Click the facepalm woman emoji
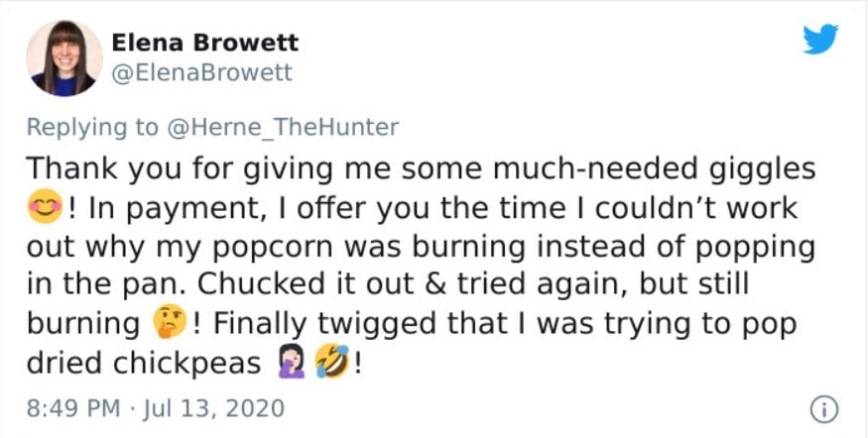 (x=290, y=363)
